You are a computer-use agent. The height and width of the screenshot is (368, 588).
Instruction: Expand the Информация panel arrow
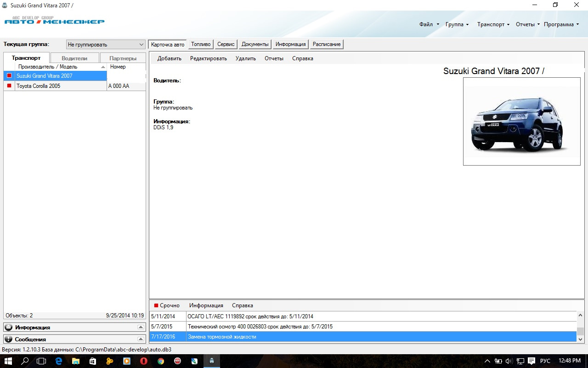coord(141,327)
